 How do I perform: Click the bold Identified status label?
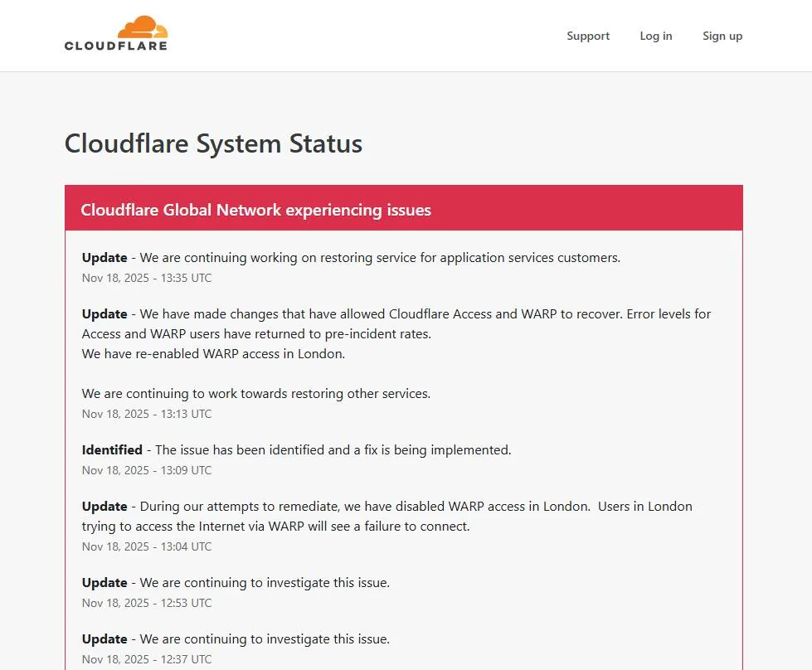click(x=112, y=450)
